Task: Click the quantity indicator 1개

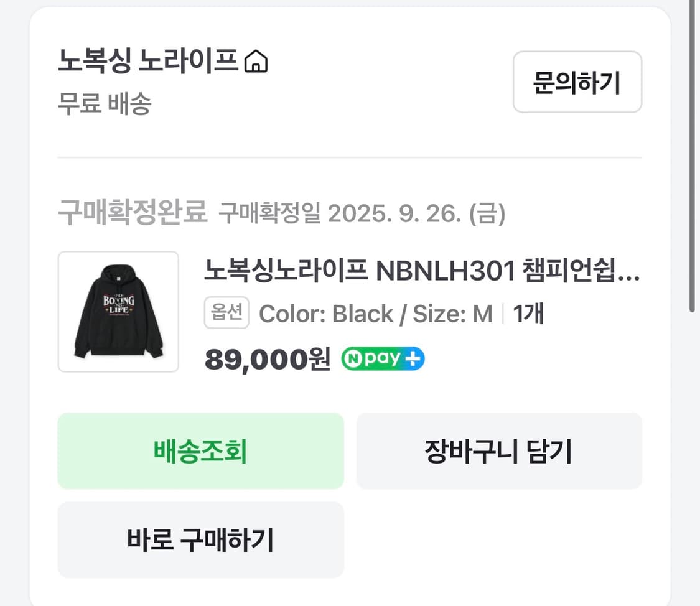Action: 528,314
